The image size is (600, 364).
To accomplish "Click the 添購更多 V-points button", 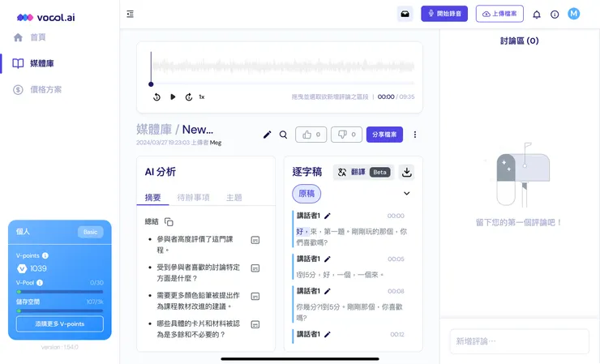I will click(60, 323).
